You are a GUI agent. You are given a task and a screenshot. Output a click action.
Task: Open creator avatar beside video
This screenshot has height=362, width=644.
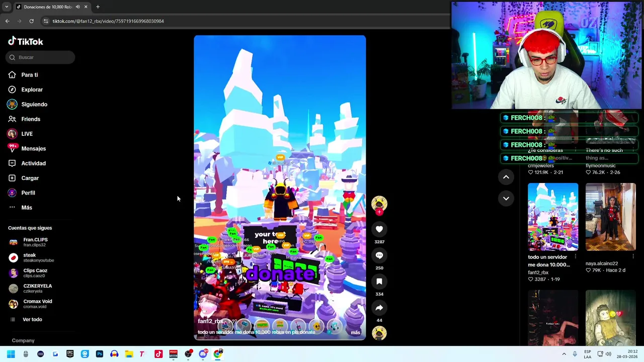pyautogui.click(x=379, y=203)
